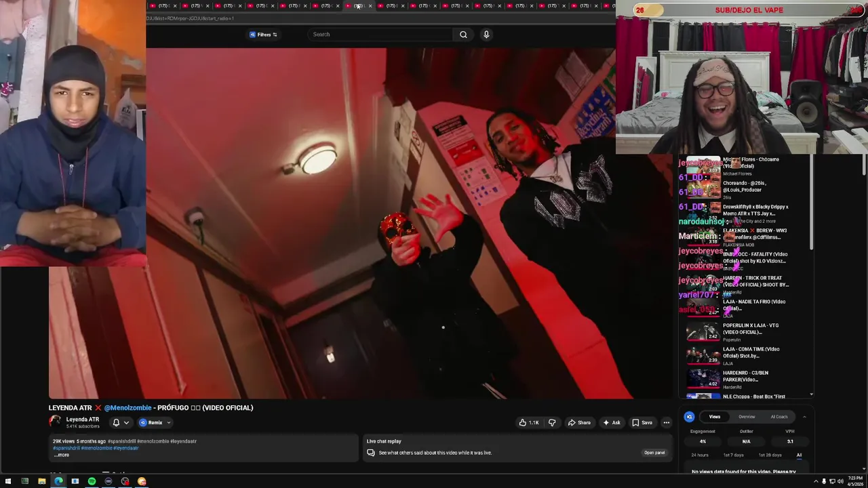Open the @Menolzombie channel link in title
868x488 pixels.
pos(127,407)
